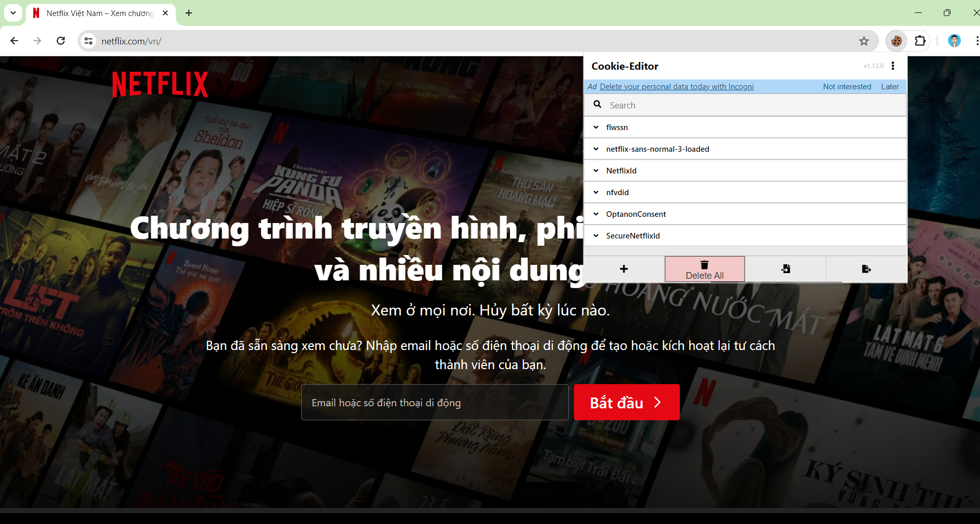View site information icon in address bar
This screenshot has height=524, width=980.
[x=89, y=41]
